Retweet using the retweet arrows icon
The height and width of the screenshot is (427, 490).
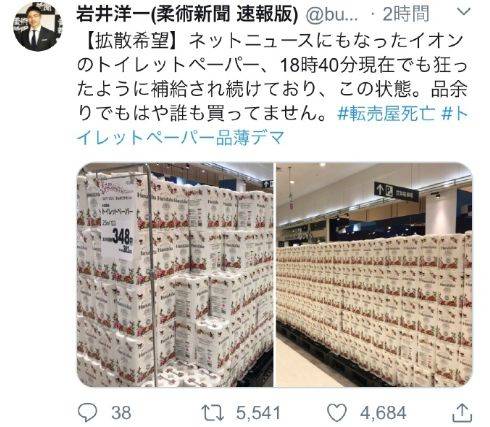click(x=213, y=413)
